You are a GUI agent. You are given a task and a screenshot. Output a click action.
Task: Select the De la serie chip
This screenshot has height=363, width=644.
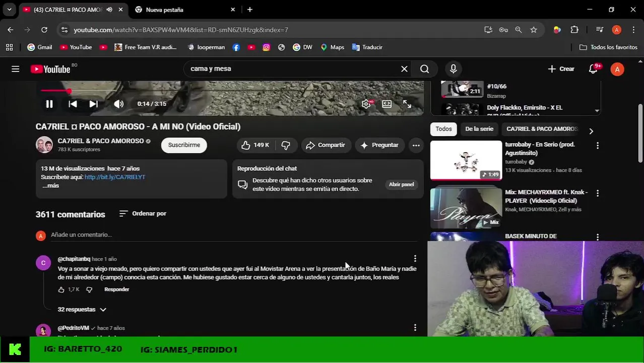(479, 129)
